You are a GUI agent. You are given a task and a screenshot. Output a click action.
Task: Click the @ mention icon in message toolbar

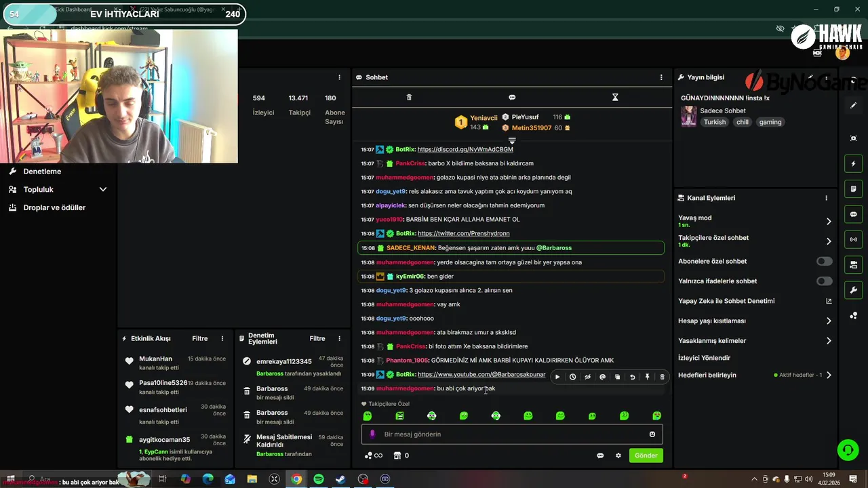tap(602, 377)
